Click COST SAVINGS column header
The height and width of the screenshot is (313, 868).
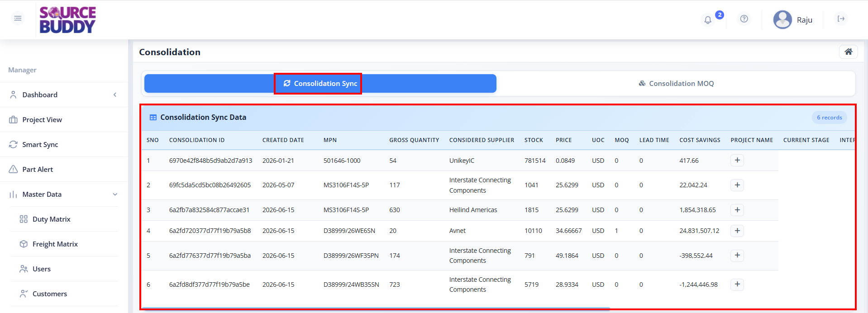pyautogui.click(x=700, y=140)
